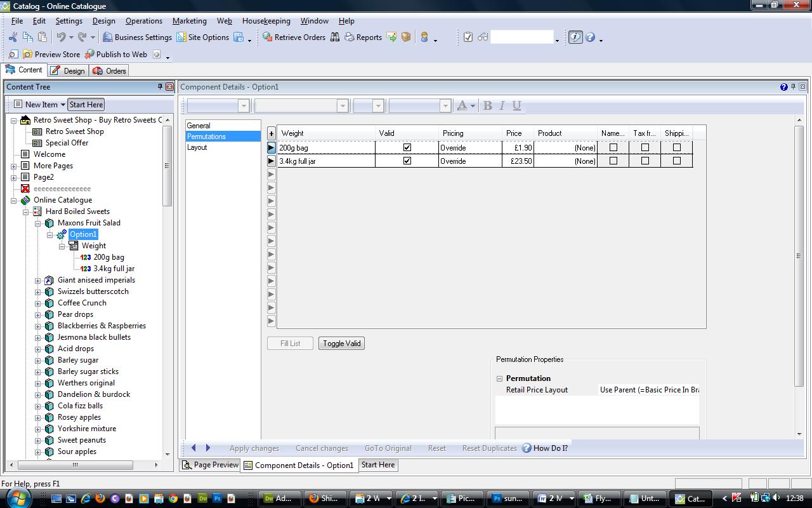Open Reports from the toolbar
This screenshot has height=508, width=812.
tap(363, 37)
